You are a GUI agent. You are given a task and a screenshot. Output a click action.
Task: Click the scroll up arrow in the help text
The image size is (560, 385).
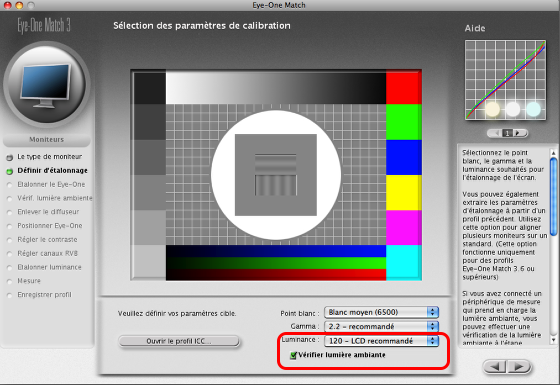point(554,153)
